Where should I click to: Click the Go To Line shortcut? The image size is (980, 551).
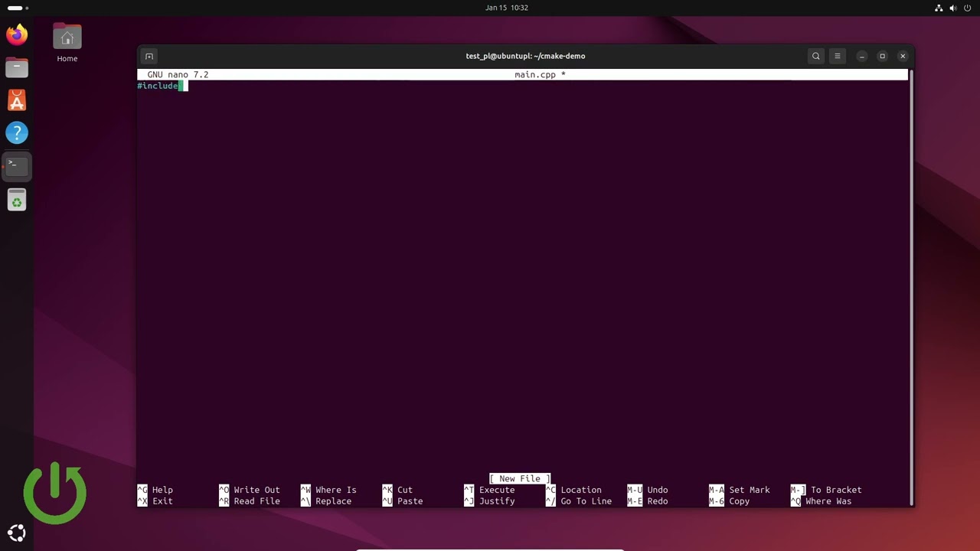pos(579,501)
